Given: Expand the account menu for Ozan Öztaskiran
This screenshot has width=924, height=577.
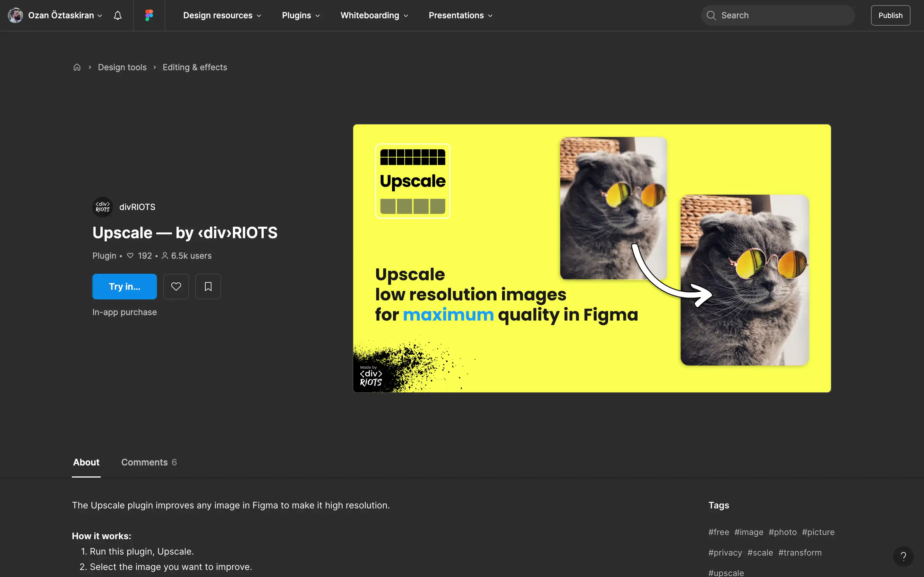Looking at the screenshot, I should [x=100, y=15].
